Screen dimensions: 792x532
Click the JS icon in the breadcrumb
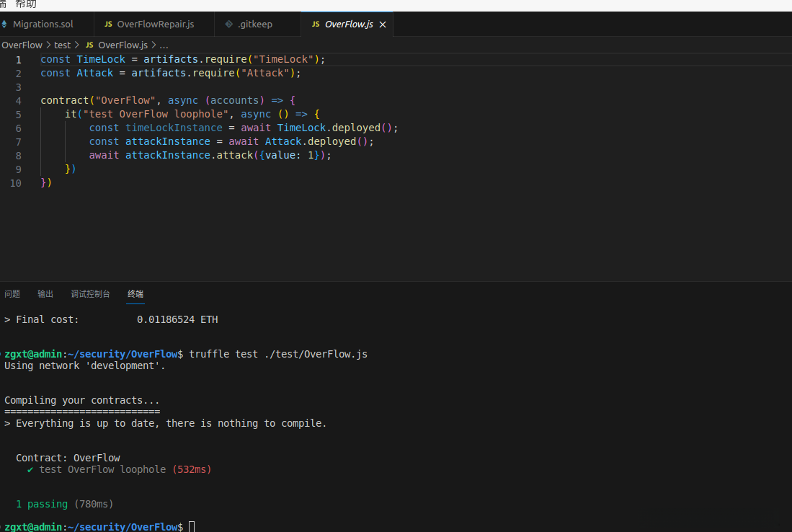pyautogui.click(x=89, y=45)
